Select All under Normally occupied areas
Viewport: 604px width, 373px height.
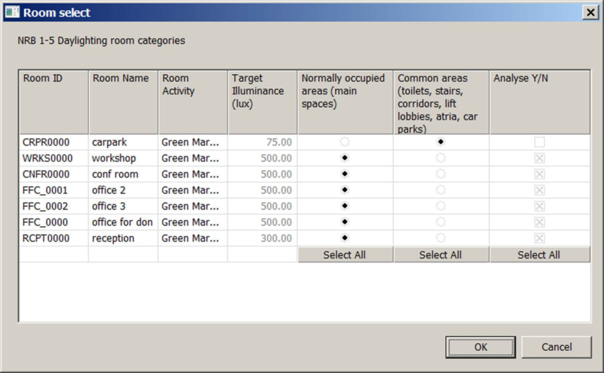tap(345, 255)
